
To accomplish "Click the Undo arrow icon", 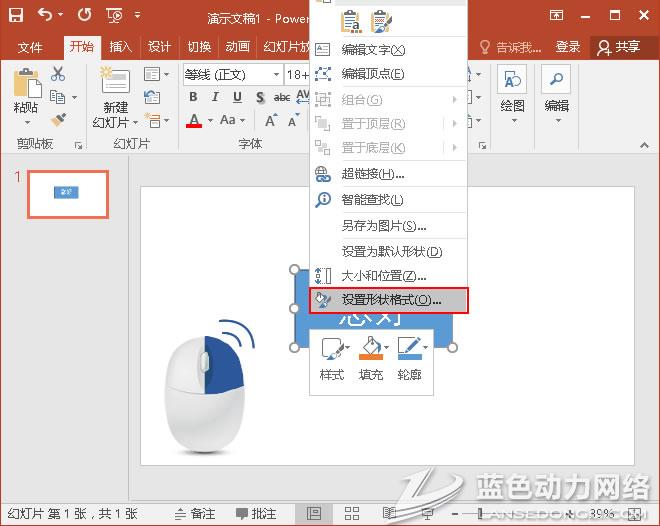I will [x=45, y=16].
